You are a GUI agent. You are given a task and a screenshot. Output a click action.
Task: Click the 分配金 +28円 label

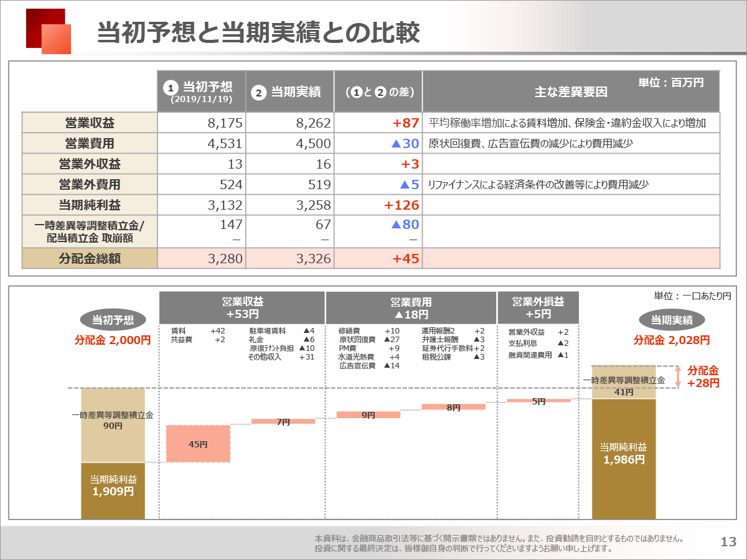point(703,377)
